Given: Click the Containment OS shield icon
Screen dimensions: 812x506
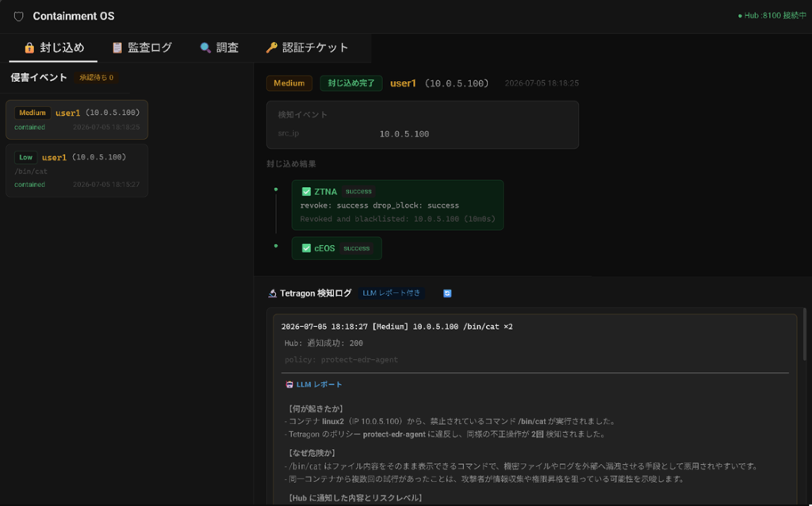Looking at the screenshot, I should pyautogui.click(x=19, y=17).
